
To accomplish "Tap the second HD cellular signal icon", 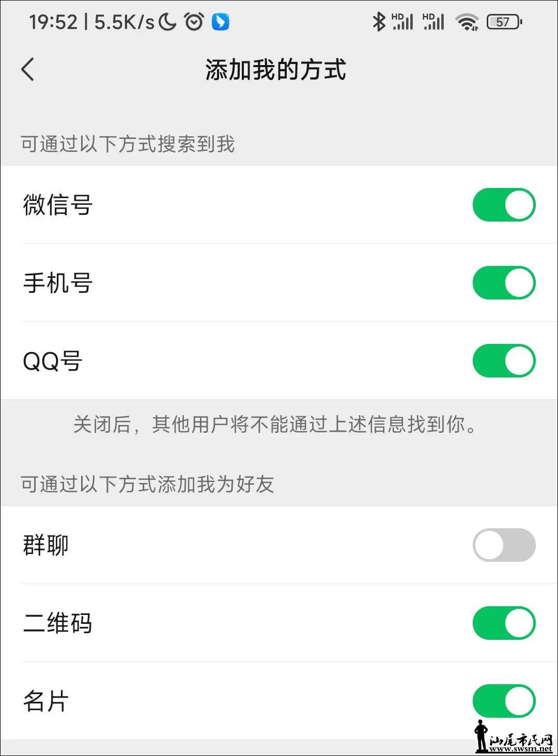I will [x=433, y=22].
